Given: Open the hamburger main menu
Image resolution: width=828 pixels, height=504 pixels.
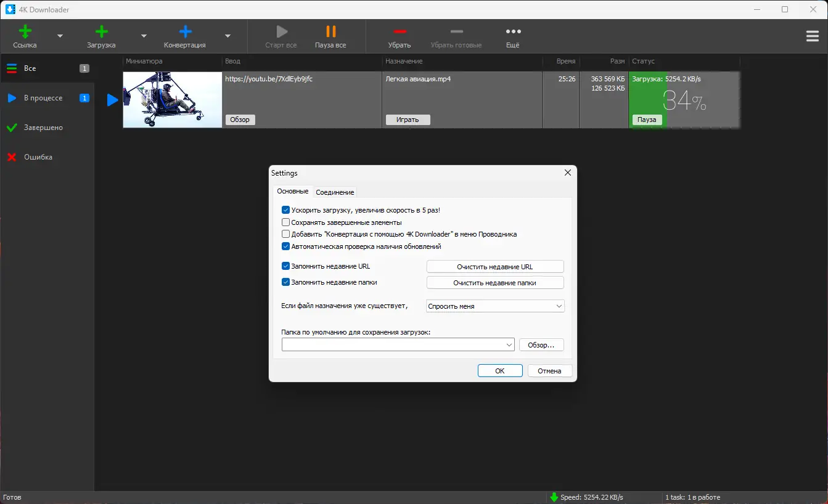Looking at the screenshot, I should point(813,36).
